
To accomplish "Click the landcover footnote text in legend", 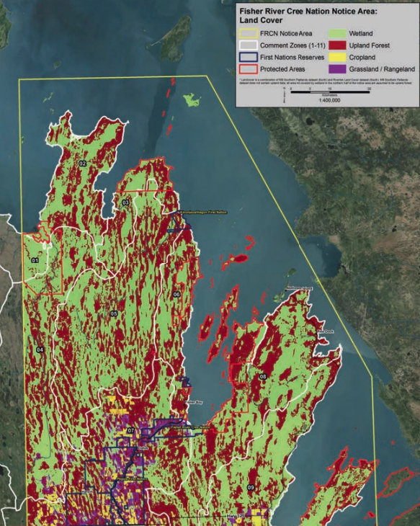I will tap(326, 81).
